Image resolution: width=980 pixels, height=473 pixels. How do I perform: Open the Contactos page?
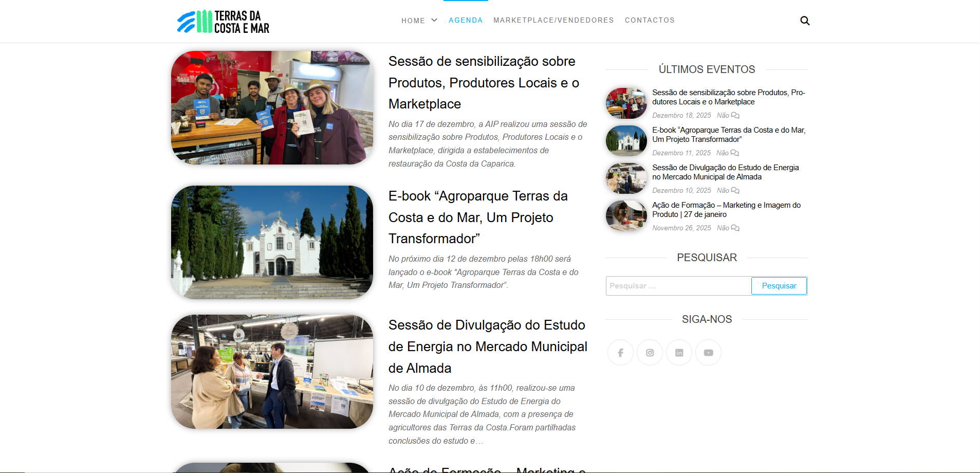pos(650,21)
